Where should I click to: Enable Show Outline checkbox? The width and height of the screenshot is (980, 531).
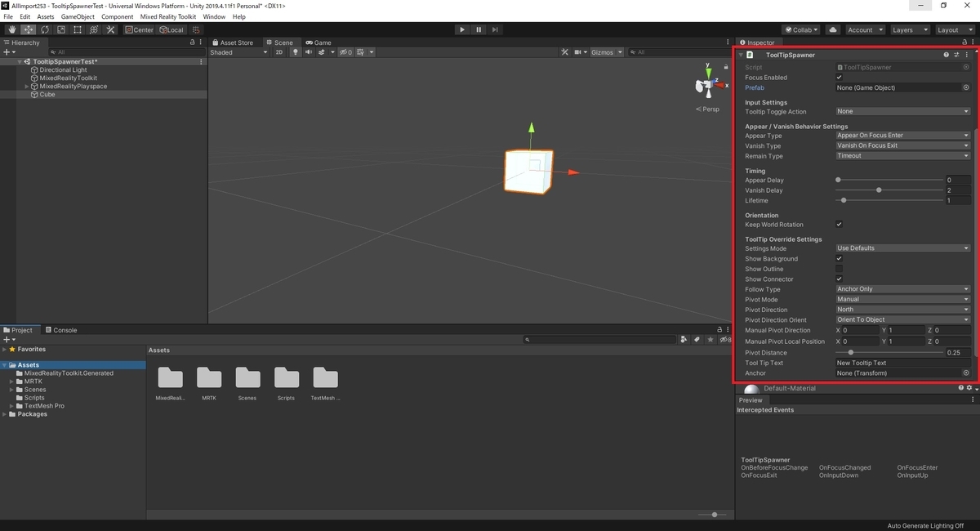(839, 269)
